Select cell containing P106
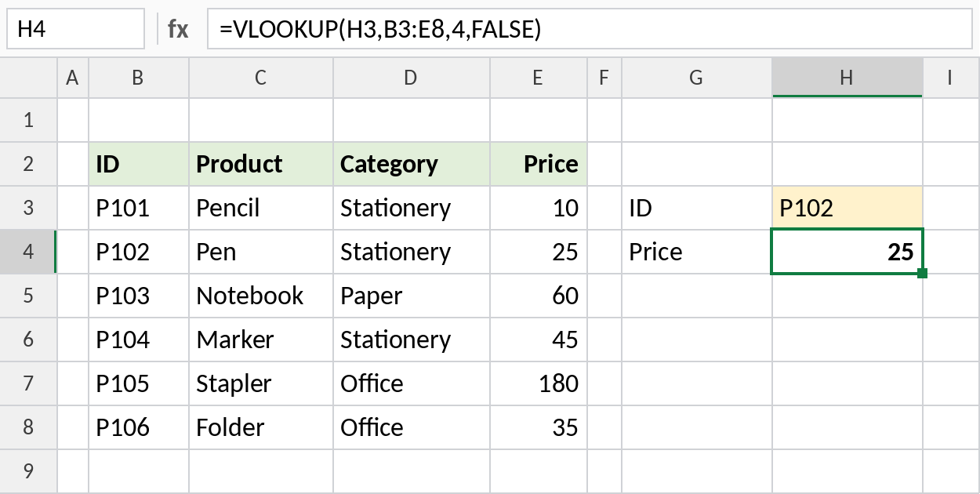980x494 pixels. 139,427
